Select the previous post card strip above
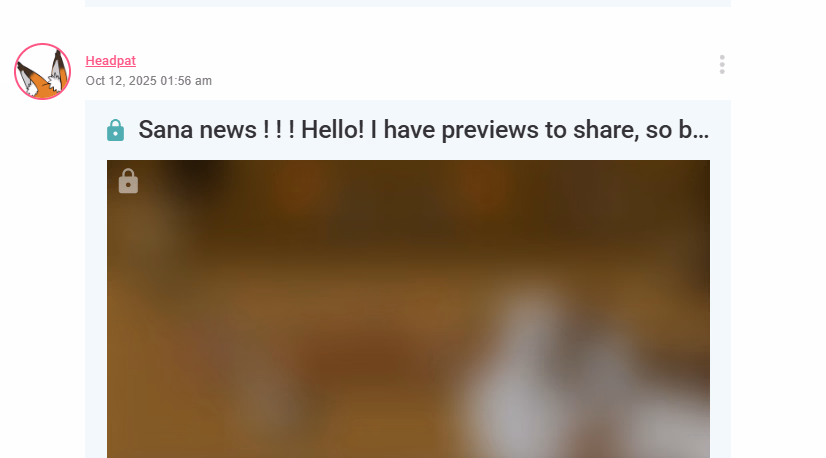This screenshot has width=826, height=458. coord(408,3)
